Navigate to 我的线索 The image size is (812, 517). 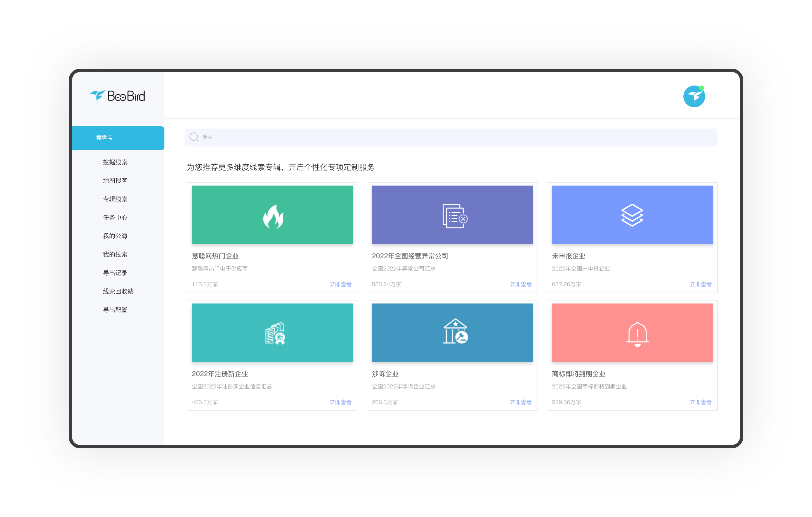(x=115, y=255)
